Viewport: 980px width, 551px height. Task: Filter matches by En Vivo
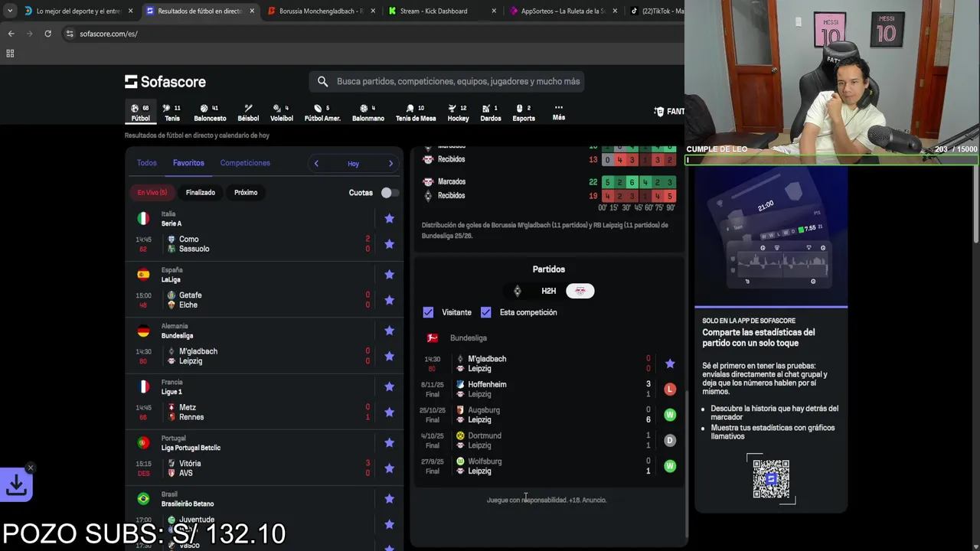tap(152, 192)
